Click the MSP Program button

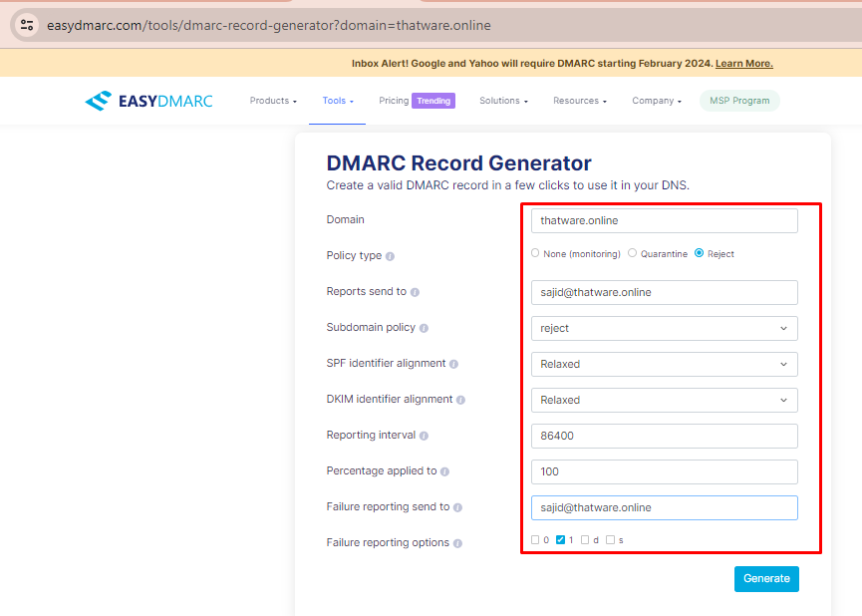tap(739, 101)
